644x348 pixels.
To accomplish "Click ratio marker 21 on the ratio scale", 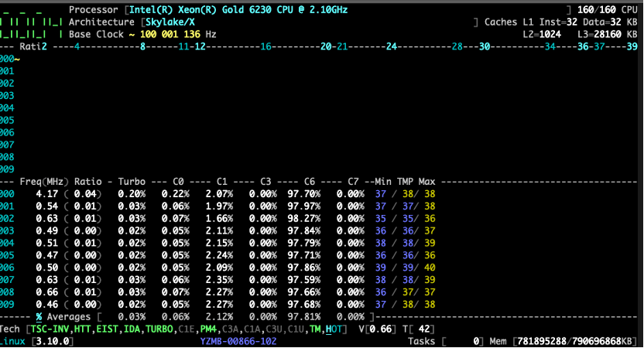I will (x=342, y=46).
